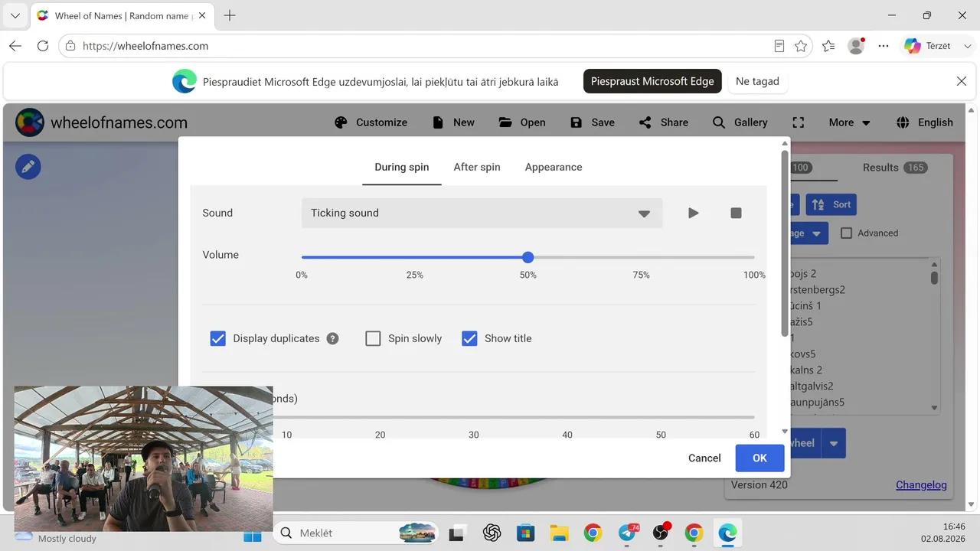Click the browser profile avatar icon

coord(856,46)
